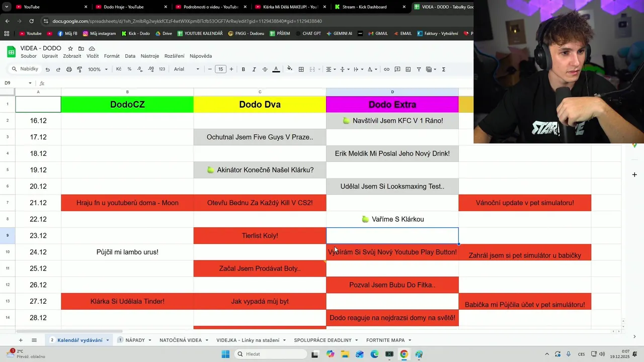The image size is (644, 362).
Task: Select cell Tierlist Koly!
Action: click(260, 236)
